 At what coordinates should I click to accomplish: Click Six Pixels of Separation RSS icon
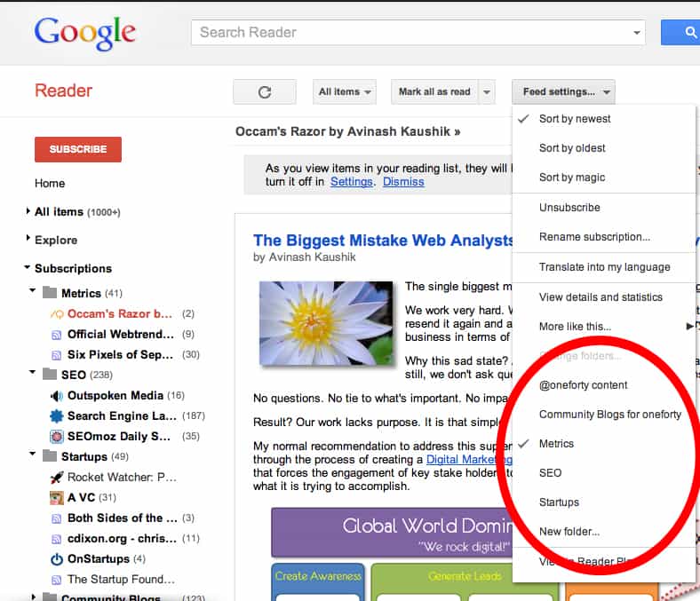coord(56,355)
